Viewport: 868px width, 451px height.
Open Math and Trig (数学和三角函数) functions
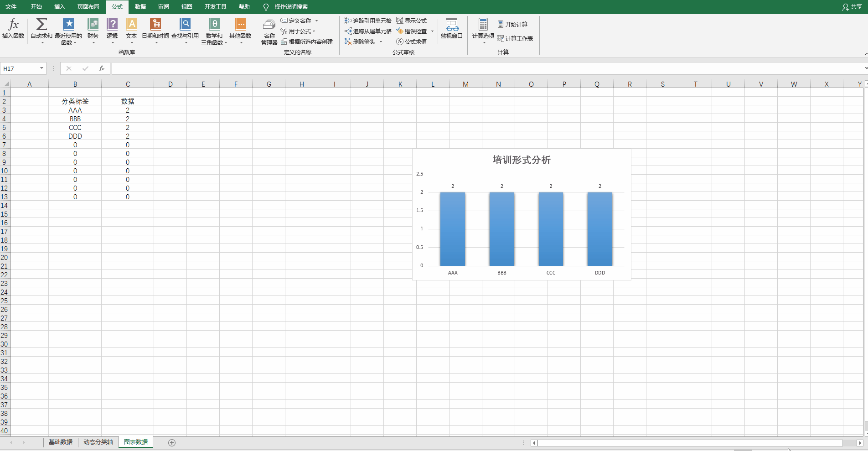(x=214, y=31)
